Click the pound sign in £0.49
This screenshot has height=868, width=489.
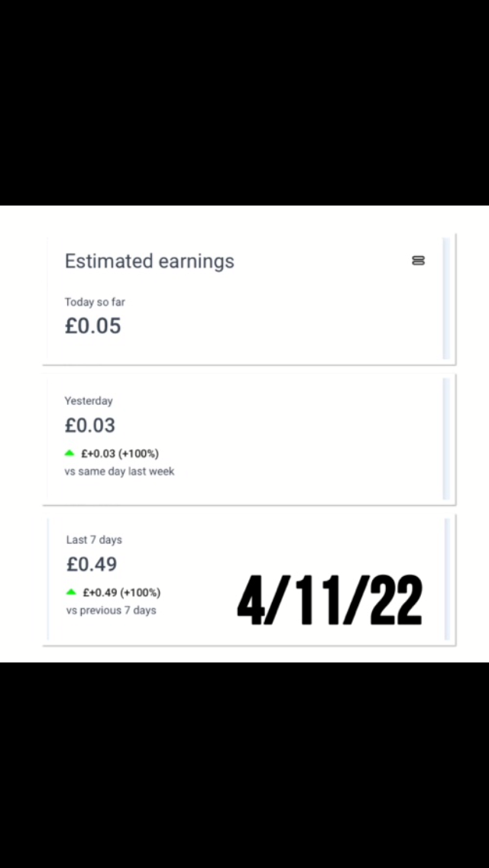[x=73, y=565]
